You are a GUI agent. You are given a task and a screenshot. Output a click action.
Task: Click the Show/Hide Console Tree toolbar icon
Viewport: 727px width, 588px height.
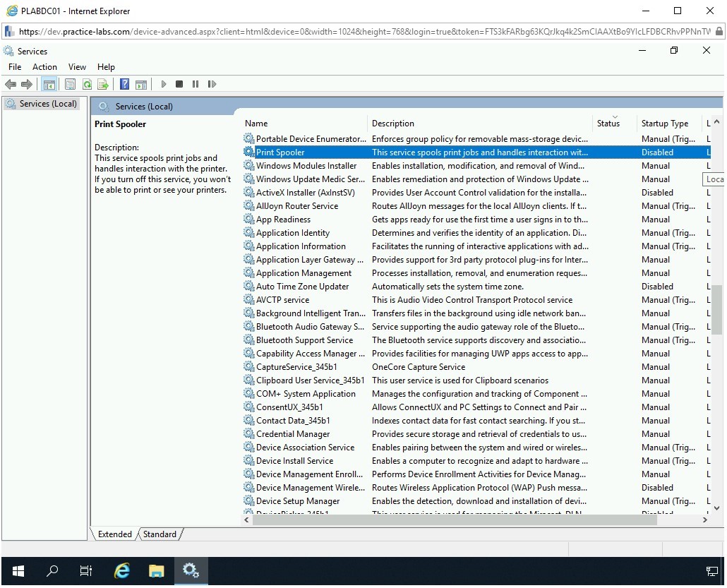tap(49, 84)
